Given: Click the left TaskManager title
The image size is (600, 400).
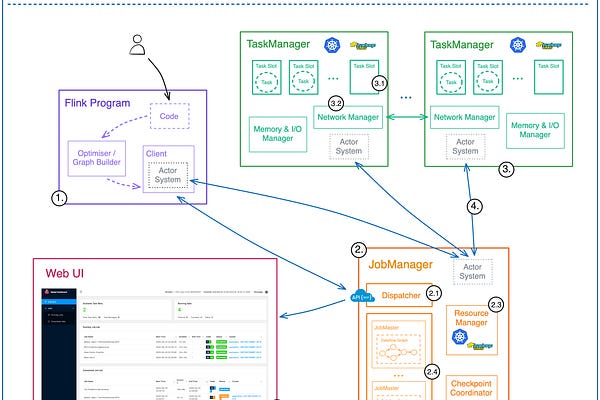Looking at the screenshot, I should 278,44.
